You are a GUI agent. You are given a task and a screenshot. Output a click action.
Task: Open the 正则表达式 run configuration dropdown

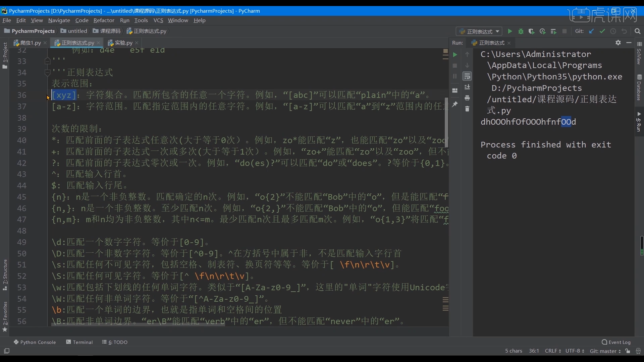479,32
